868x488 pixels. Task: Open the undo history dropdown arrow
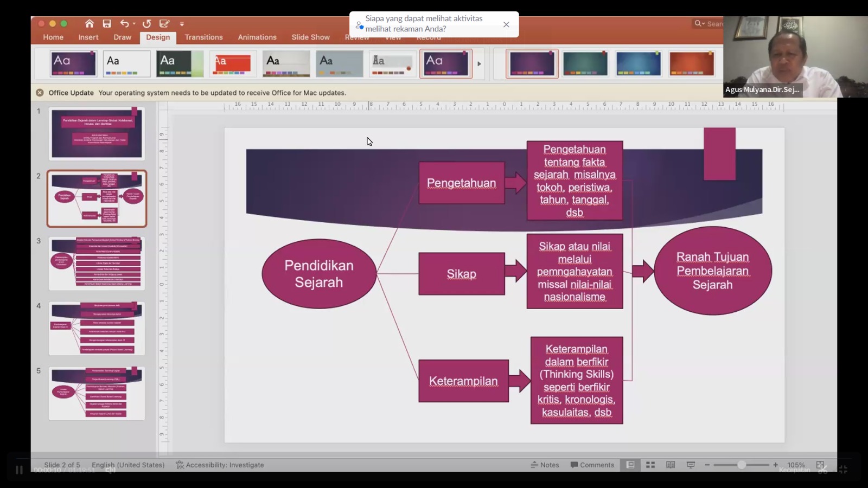(134, 24)
